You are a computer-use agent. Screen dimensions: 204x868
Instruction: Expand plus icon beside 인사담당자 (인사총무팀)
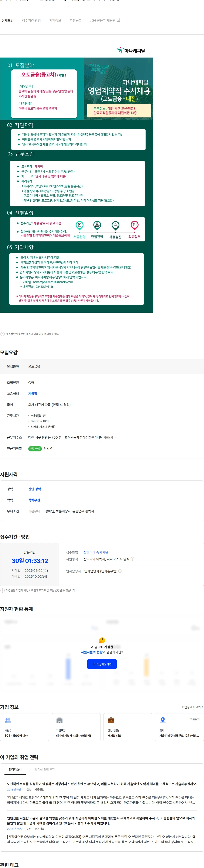tap(120, 571)
